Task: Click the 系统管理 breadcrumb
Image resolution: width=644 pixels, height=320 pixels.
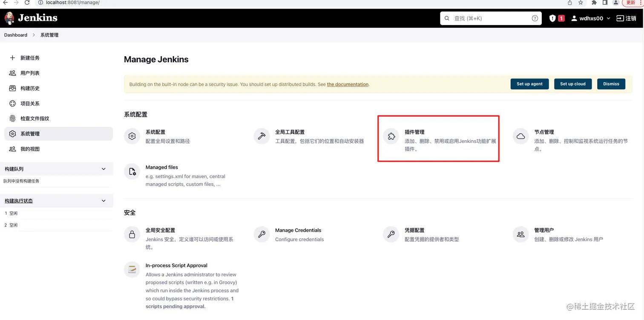Action: click(49, 35)
